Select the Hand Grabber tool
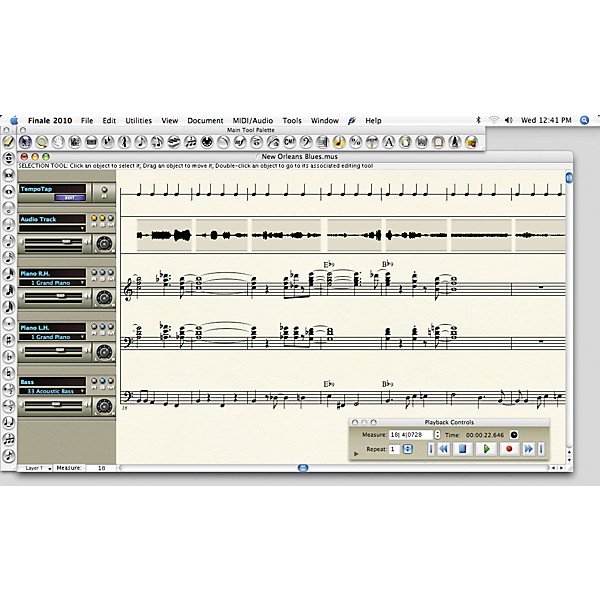The image size is (600, 600). [x=58, y=142]
